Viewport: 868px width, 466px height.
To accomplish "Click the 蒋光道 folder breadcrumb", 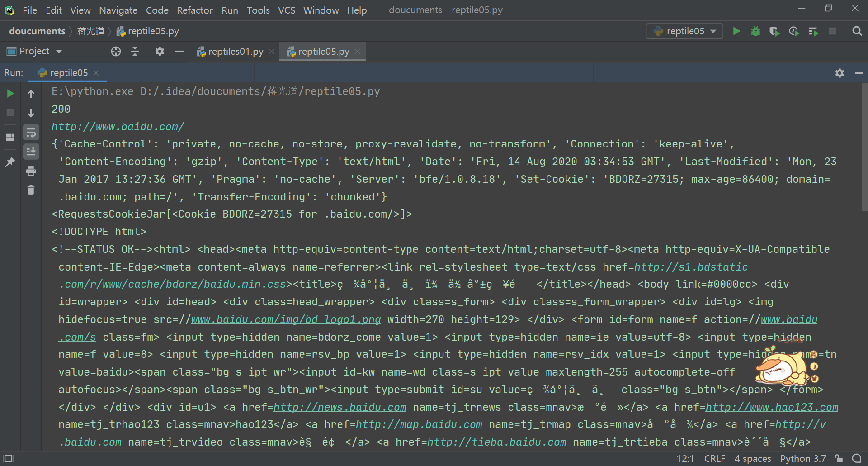I will click(91, 31).
